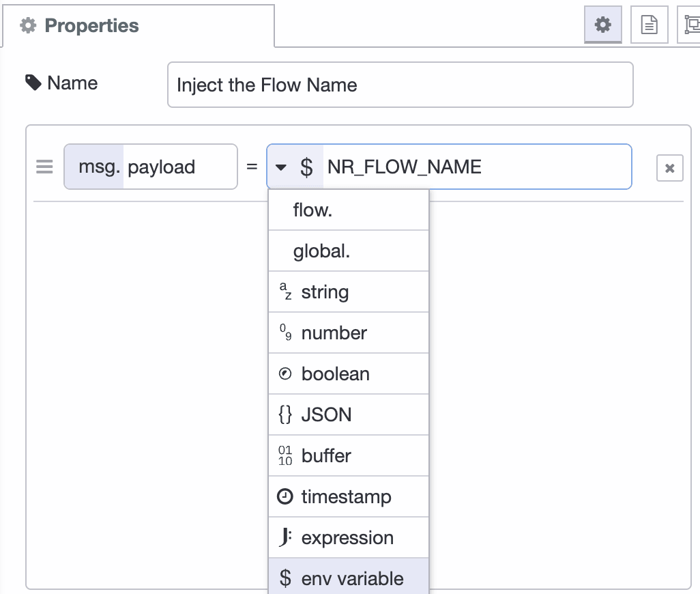700x594 pixels.
Task: Click the drag handle next to the payload rule
Action: tap(44, 167)
